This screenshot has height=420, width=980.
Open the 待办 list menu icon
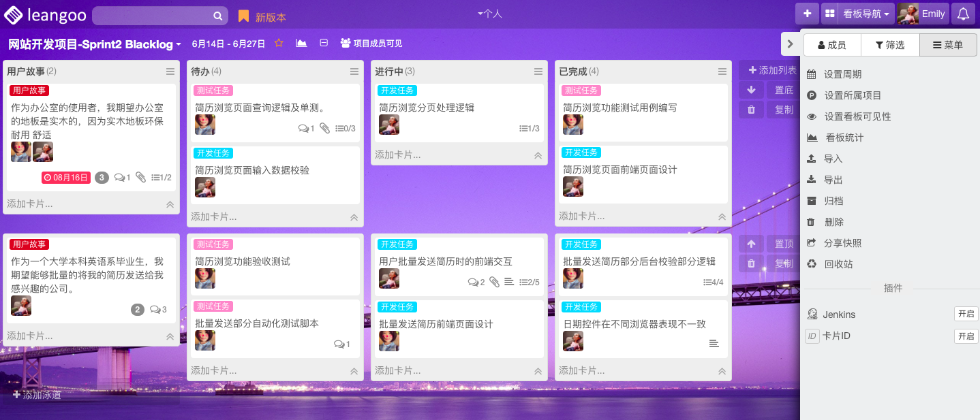354,71
